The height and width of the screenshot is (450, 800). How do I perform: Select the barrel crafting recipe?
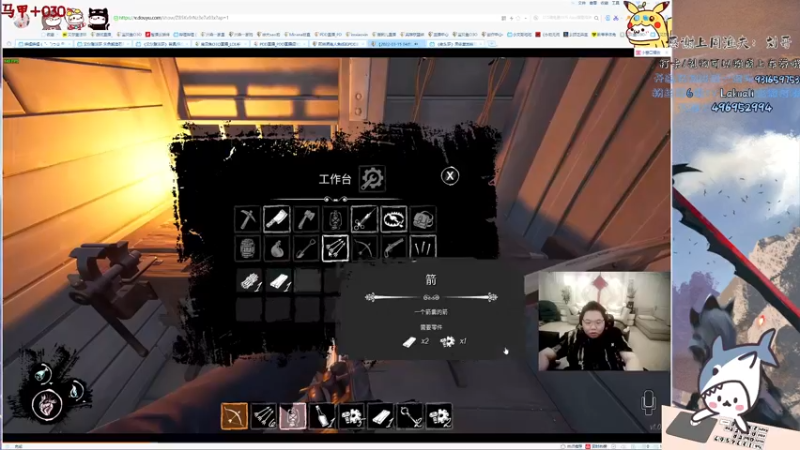click(247, 248)
